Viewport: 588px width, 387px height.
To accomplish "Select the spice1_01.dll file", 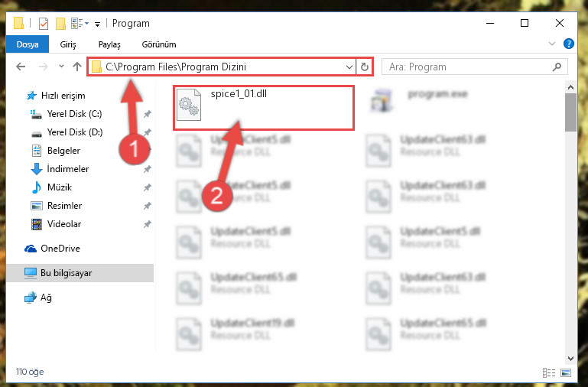I will coord(263,108).
